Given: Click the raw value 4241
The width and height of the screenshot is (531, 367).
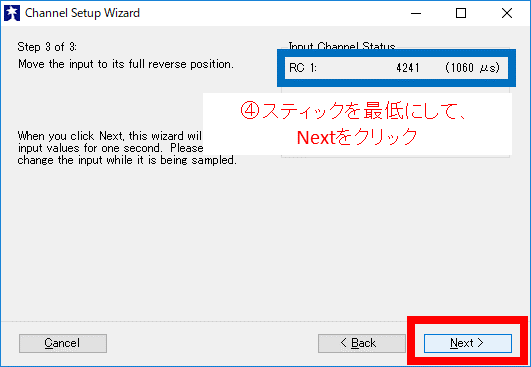Looking at the screenshot, I should (x=408, y=68).
